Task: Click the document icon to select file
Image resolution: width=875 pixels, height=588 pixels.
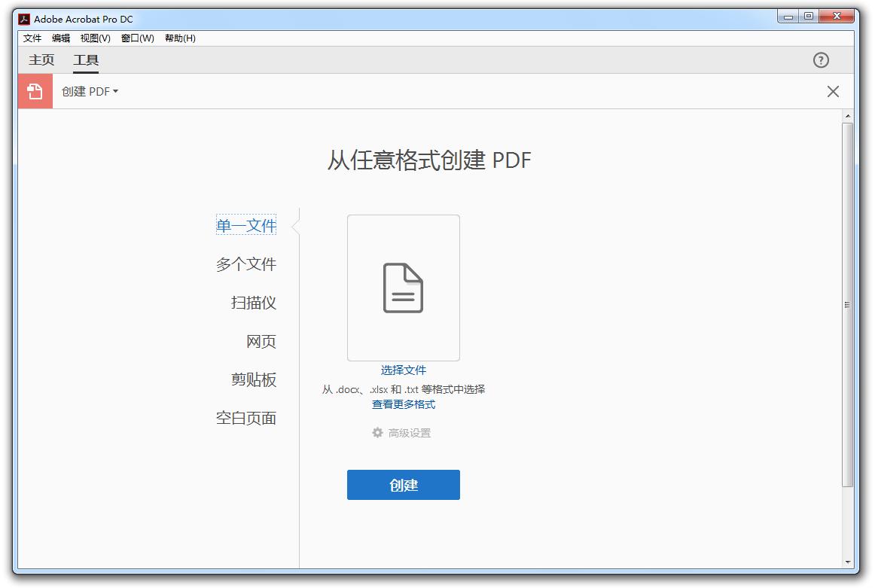Action: [x=404, y=288]
